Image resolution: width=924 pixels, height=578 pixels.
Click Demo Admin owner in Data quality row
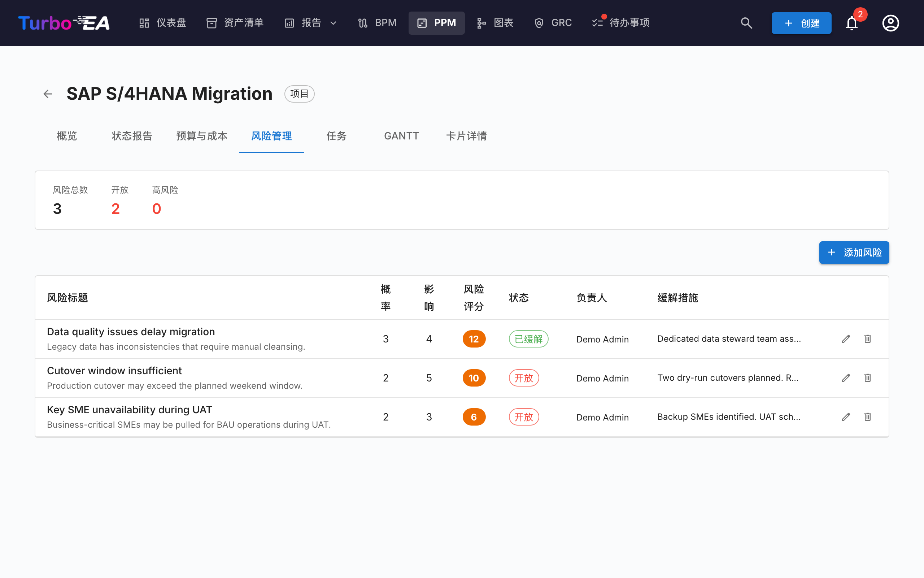click(x=602, y=340)
